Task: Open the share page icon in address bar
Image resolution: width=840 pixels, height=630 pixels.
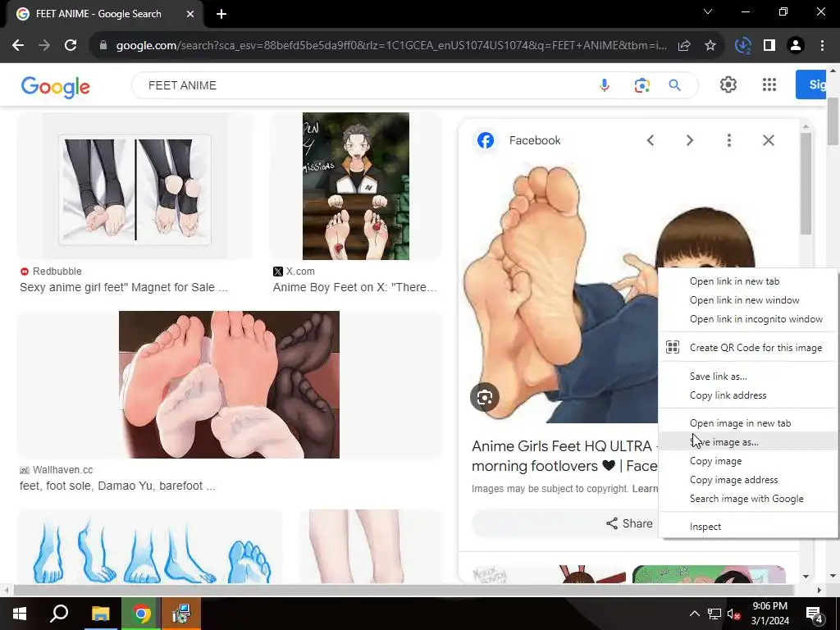Action: click(684, 46)
